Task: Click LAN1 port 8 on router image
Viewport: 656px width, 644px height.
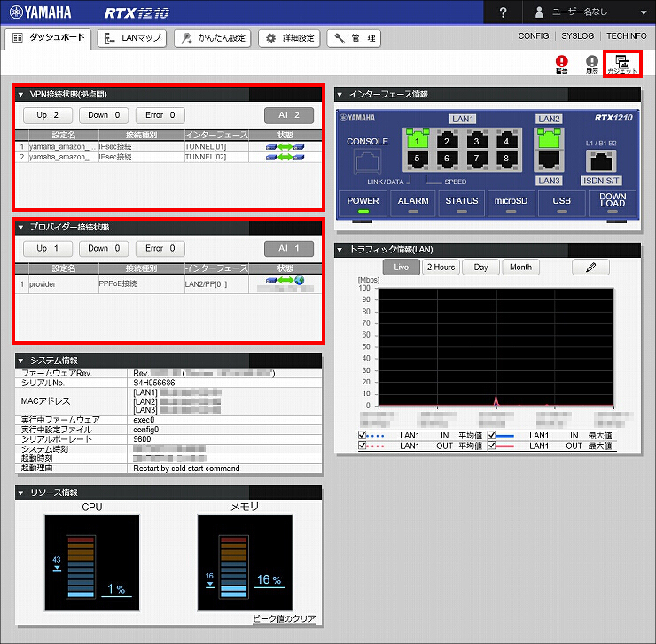Action: coord(506,159)
